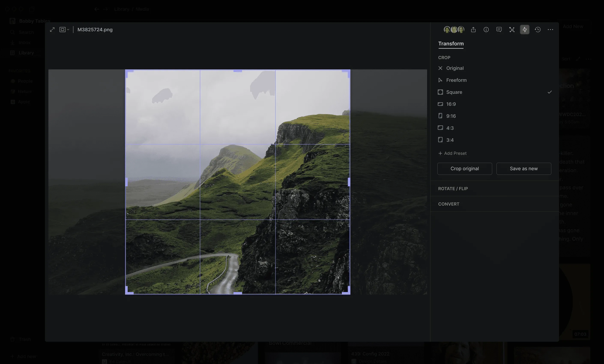This screenshot has width=604, height=364.
Task: Expand the CONVERT section
Action: pos(495,204)
